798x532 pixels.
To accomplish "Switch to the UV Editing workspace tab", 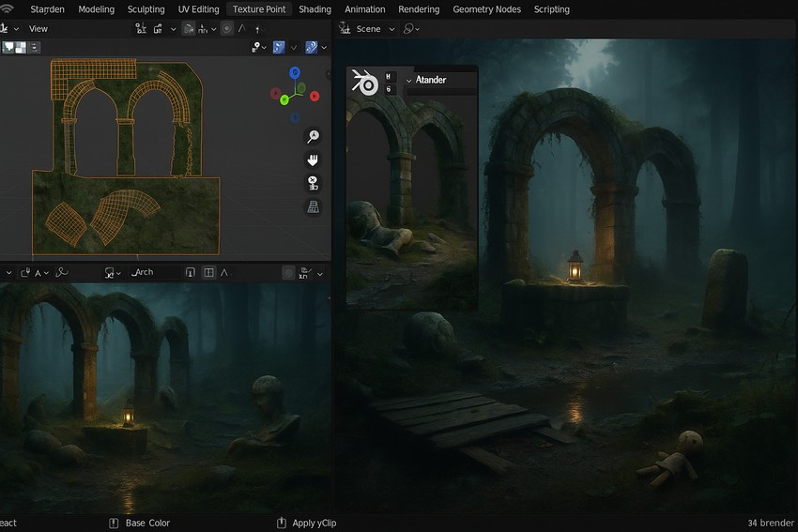I will coord(198,9).
